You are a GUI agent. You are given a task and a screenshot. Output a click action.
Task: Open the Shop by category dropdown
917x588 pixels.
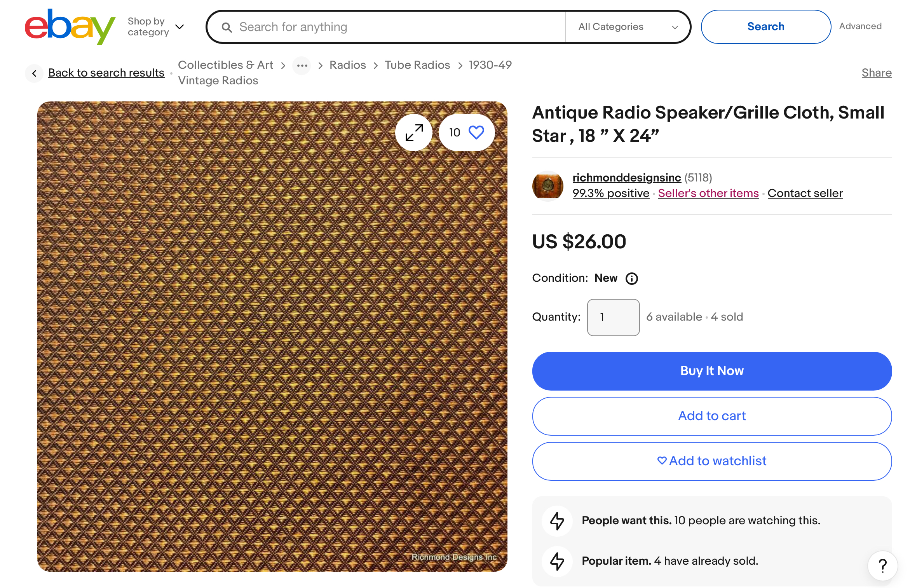click(x=155, y=26)
